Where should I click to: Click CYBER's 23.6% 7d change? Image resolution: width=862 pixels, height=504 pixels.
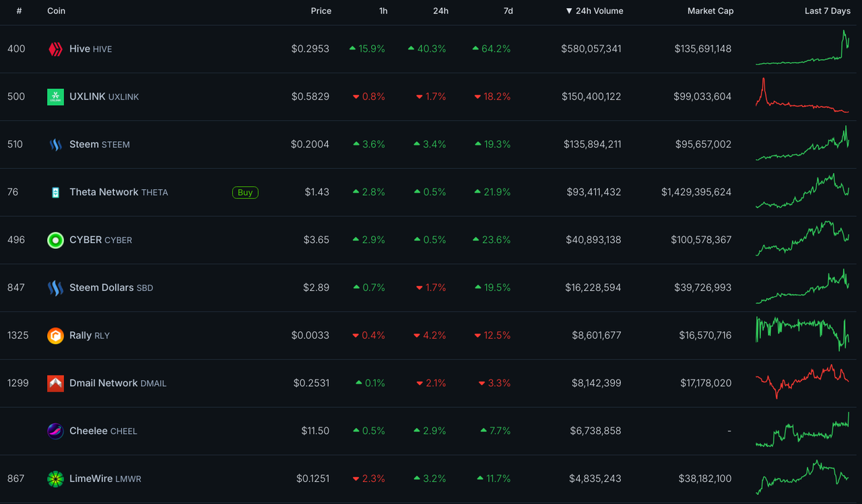[x=492, y=240]
